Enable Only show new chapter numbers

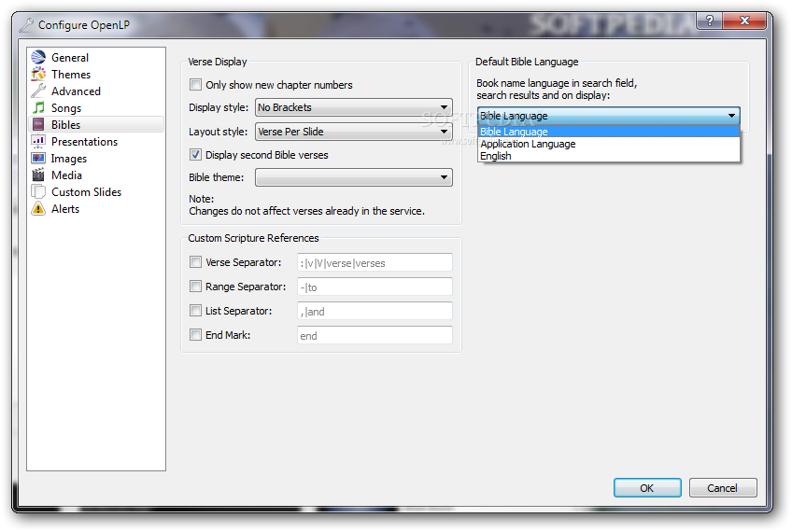195,84
